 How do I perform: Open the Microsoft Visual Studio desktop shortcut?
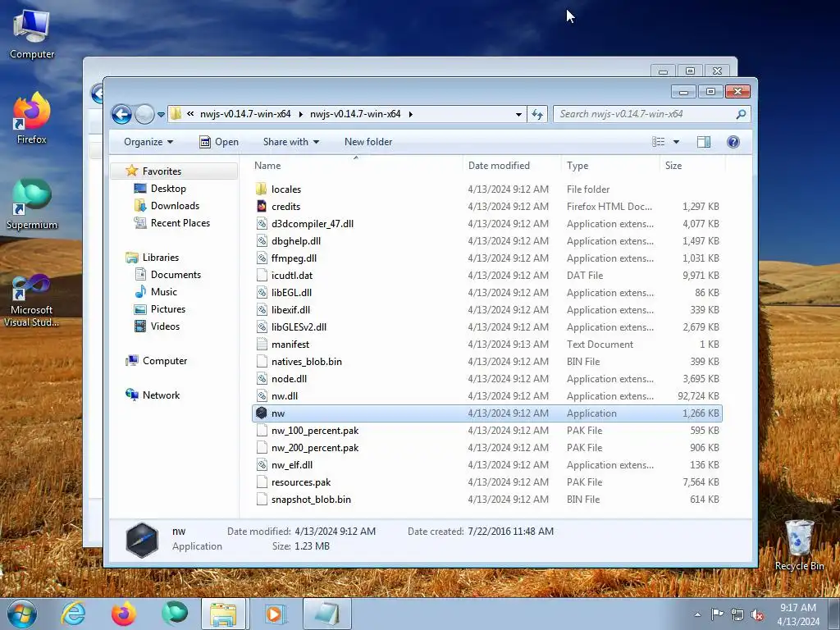tap(32, 300)
